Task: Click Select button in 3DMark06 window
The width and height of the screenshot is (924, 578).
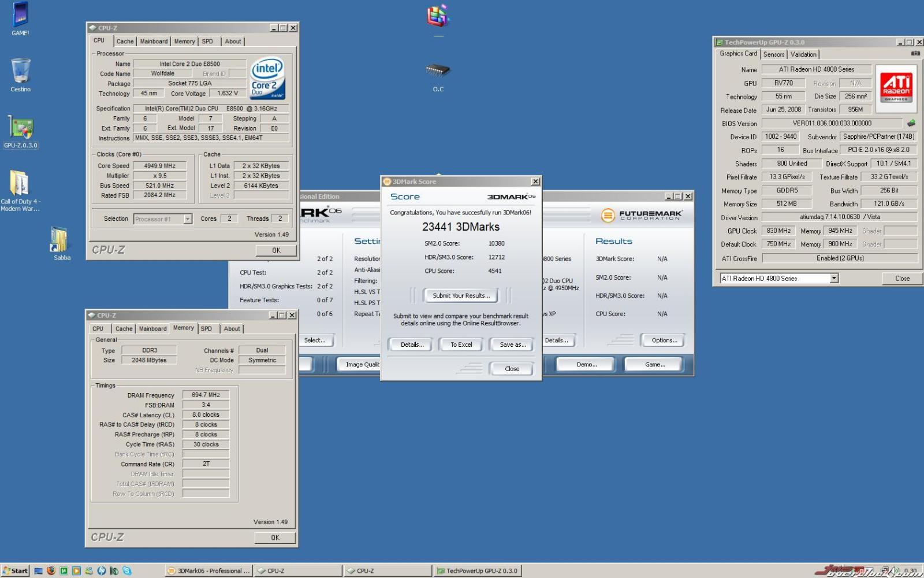Action: pyautogui.click(x=316, y=340)
